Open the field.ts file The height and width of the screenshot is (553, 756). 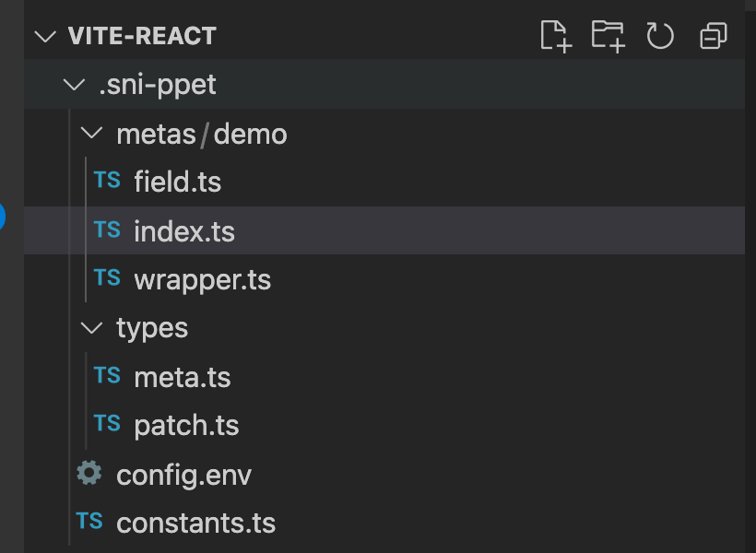[x=384, y=182]
